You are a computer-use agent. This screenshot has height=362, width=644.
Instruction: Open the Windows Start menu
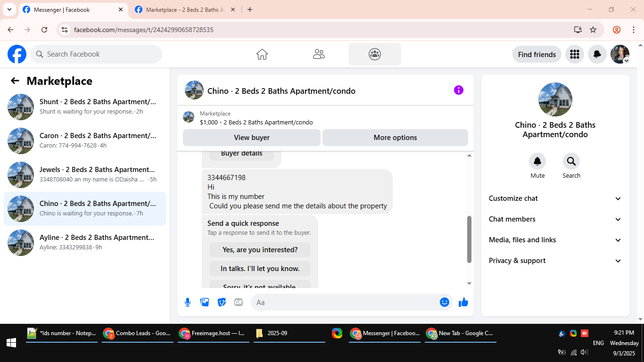(x=11, y=343)
